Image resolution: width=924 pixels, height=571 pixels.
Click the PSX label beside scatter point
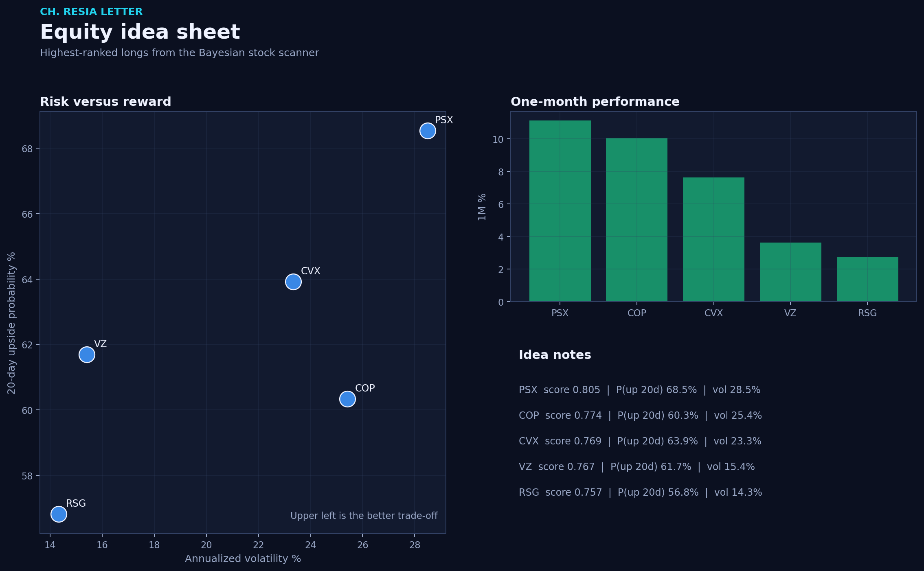click(444, 120)
